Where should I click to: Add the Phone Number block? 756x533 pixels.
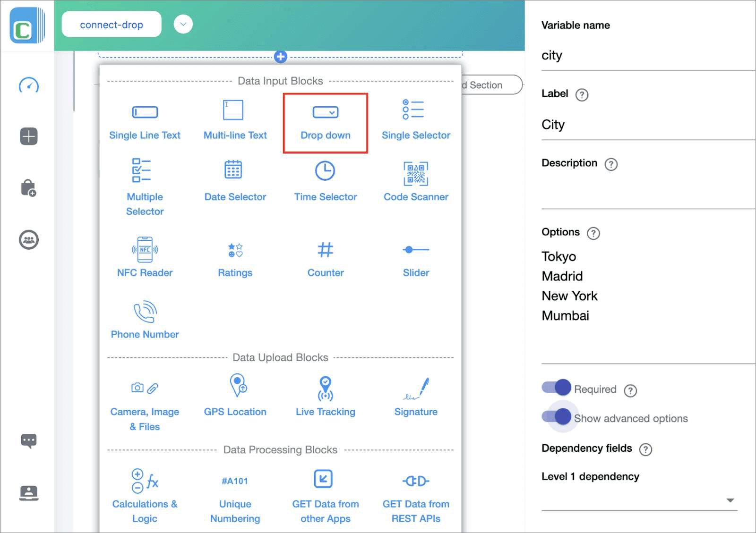145,319
